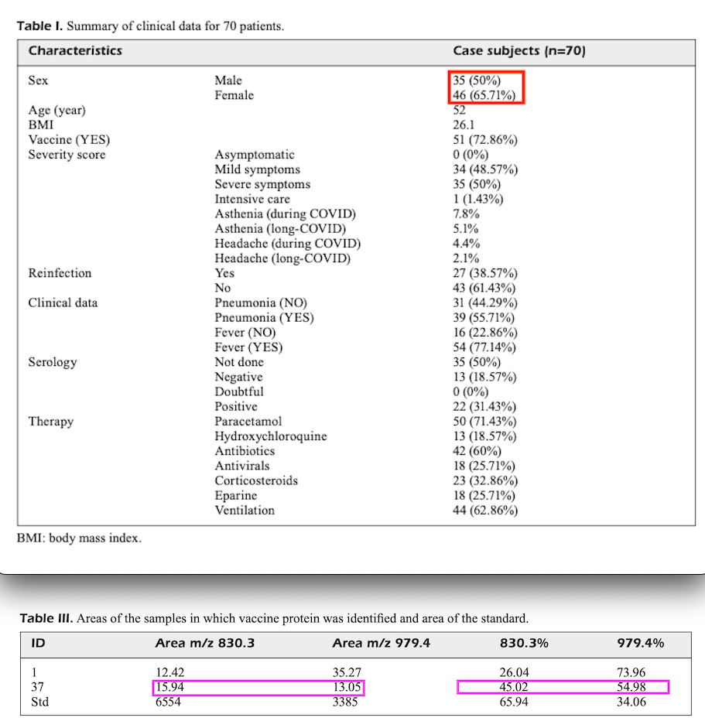Select the Characteristics column header
The width and height of the screenshot is (705, 728).
(75, 51)
